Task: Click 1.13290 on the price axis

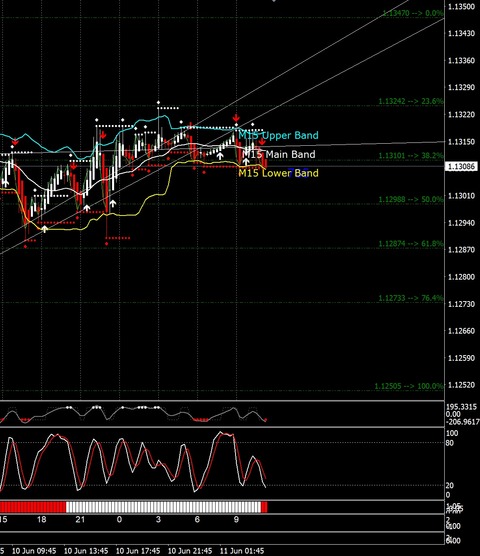Action: (x=461, y=88)
